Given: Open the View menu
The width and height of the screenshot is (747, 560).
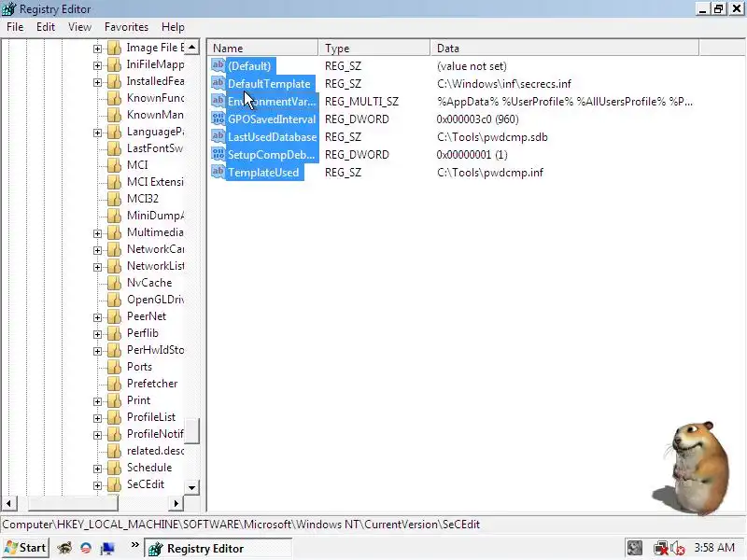Looking at the screenshot, I should pos(79,27).
